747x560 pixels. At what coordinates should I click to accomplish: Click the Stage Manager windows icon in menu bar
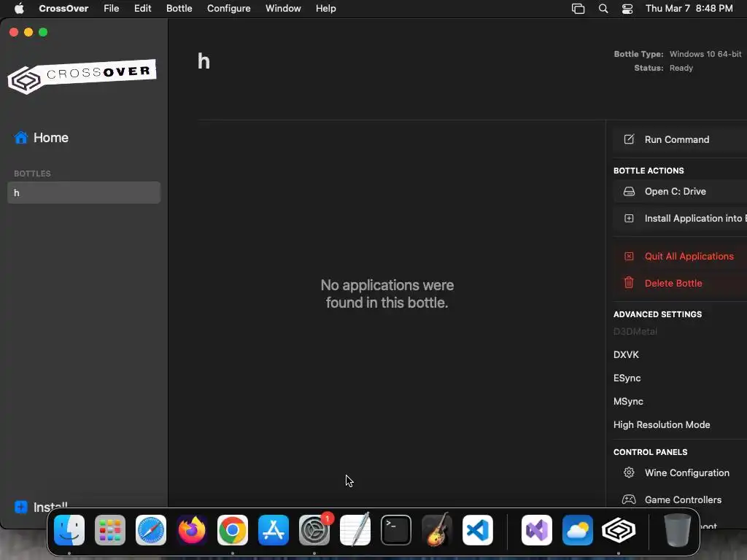coord(578,9)
